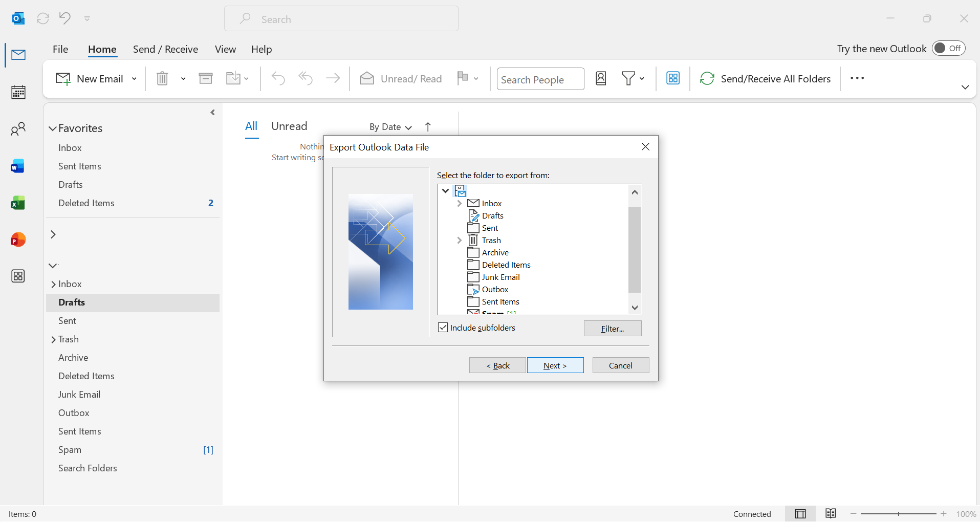Screen dimensions: 980x522
Task: Expand Inbox in dialog folder tree
Action: (459, 204)
